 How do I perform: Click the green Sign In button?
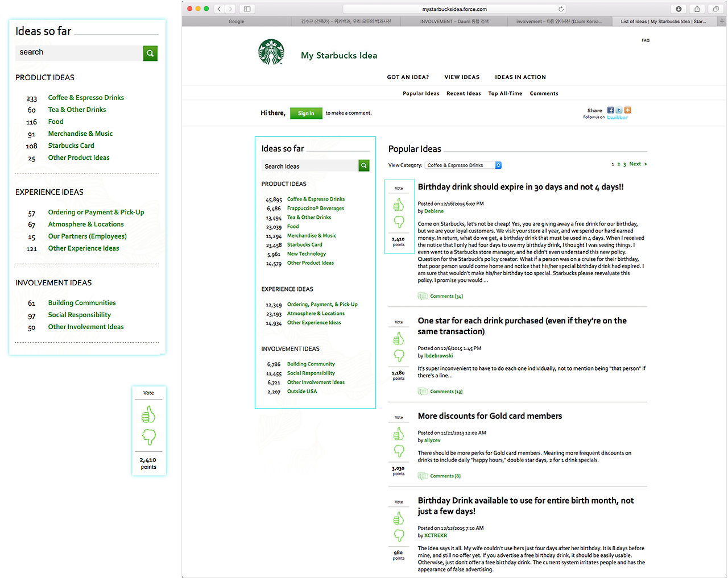306,113
